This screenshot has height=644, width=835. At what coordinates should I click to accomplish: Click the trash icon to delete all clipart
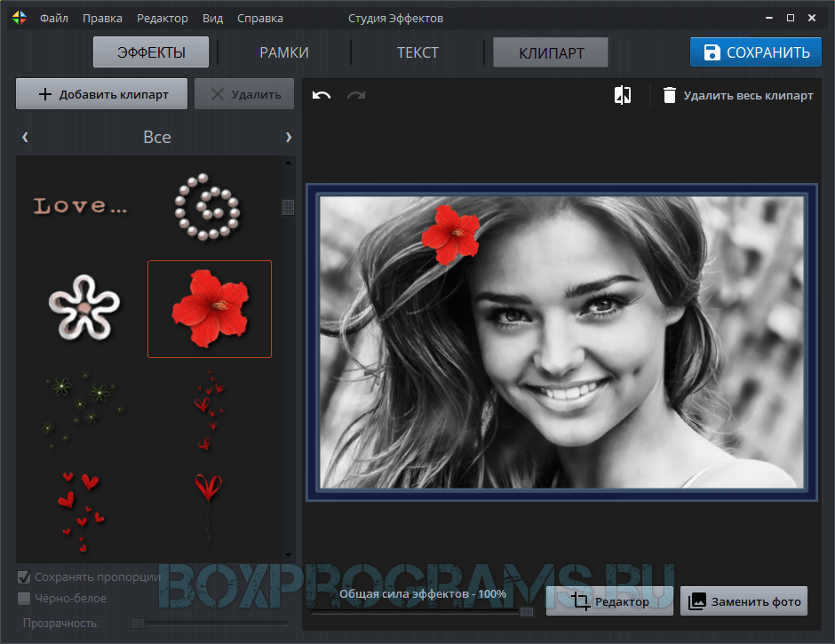(670, 95)
